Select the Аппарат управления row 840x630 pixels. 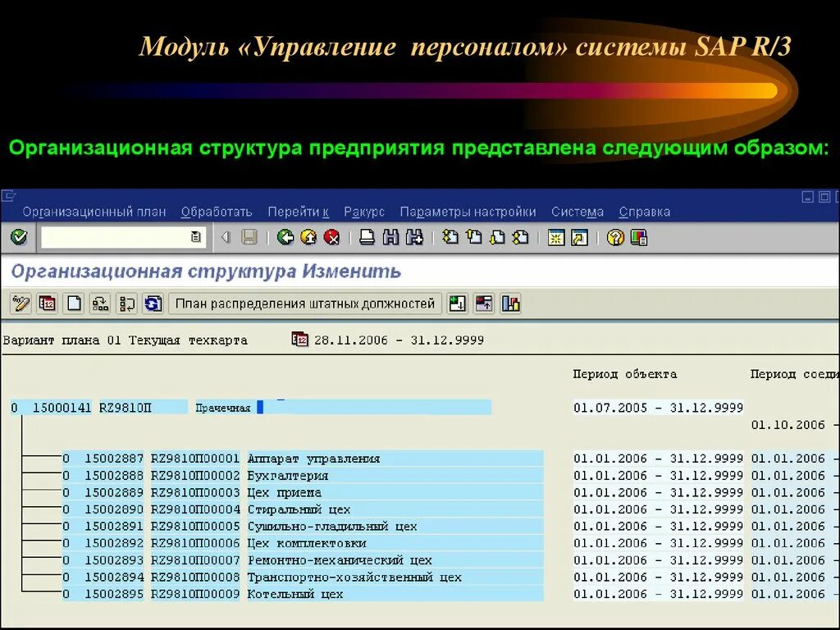click(x=395, y=459)
